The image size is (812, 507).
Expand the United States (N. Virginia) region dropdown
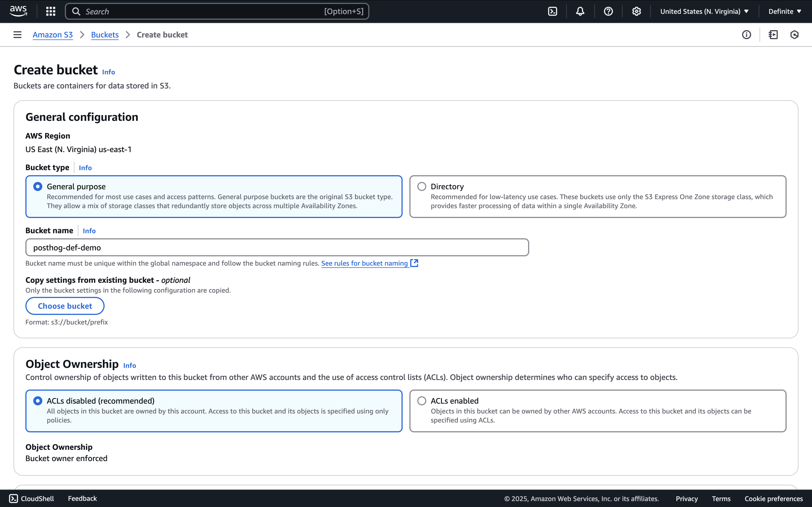point(704,11)
